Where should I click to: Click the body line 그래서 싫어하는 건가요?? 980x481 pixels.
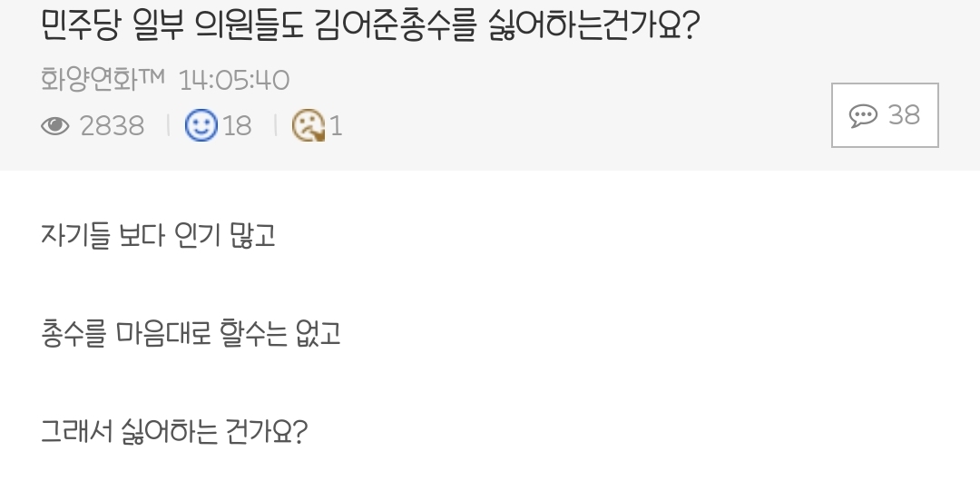tap(174, 430)
